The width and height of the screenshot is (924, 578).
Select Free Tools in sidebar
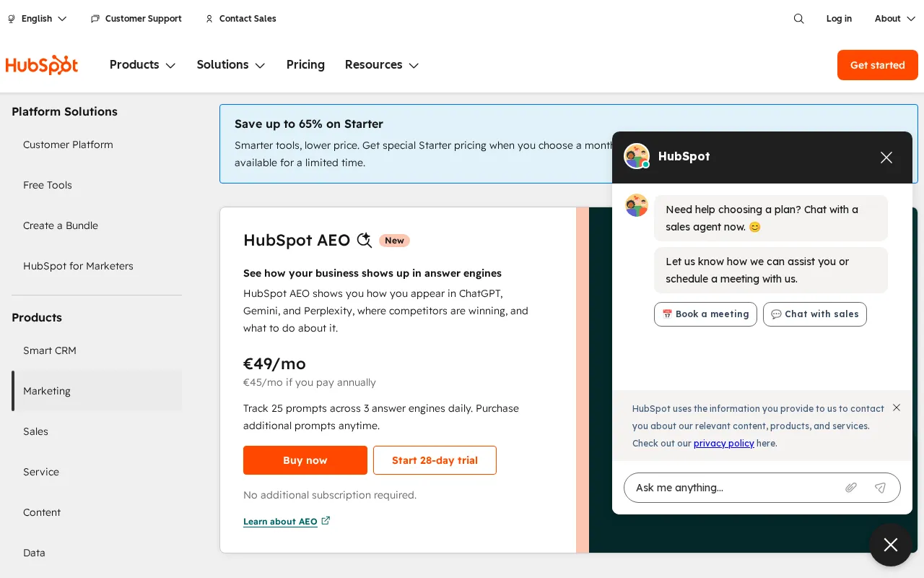tap(97, 185)
